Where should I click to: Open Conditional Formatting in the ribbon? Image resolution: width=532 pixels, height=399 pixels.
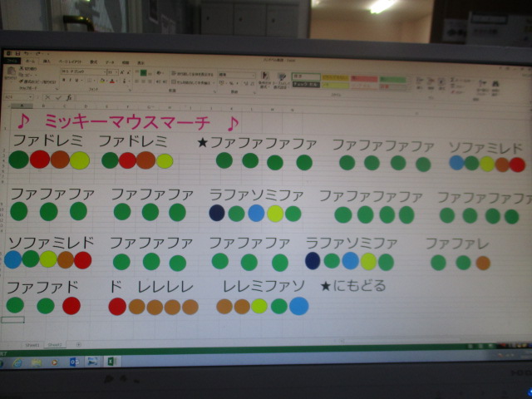click(264, 80)
